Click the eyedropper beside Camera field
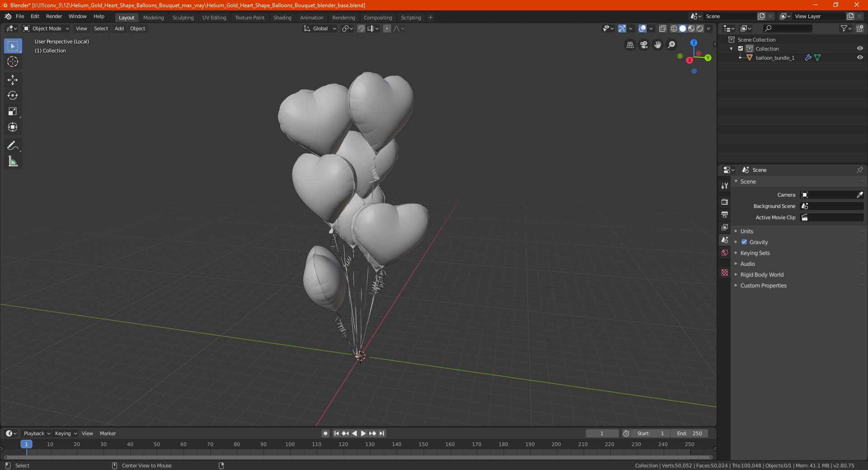 pyautogui.click(x=859, y=195)
